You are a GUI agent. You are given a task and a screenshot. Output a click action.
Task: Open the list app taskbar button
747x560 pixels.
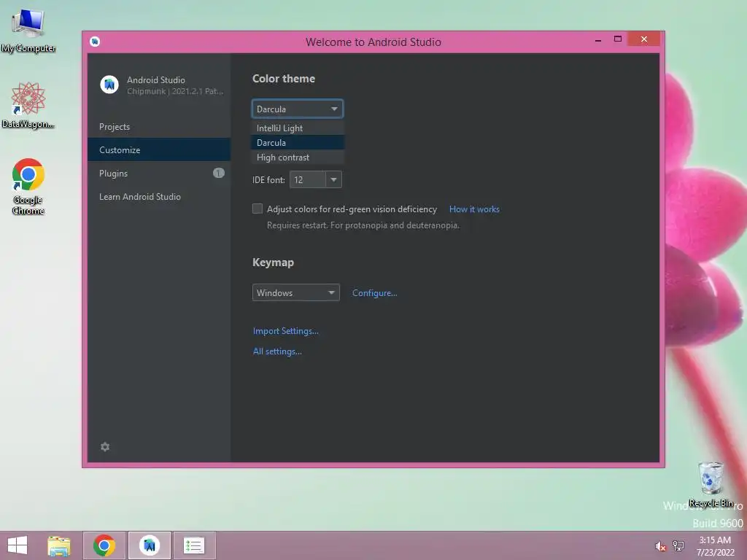[194, 545]
